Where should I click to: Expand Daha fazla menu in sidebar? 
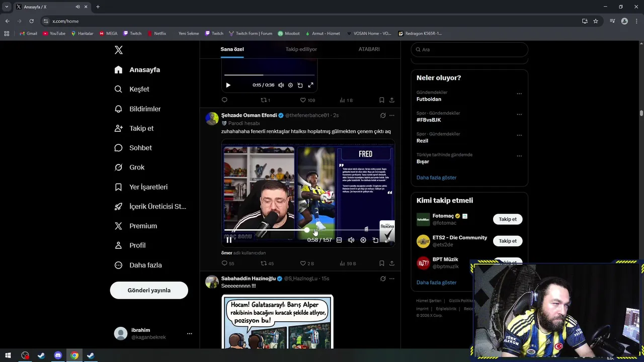click(x=138, y=265)
